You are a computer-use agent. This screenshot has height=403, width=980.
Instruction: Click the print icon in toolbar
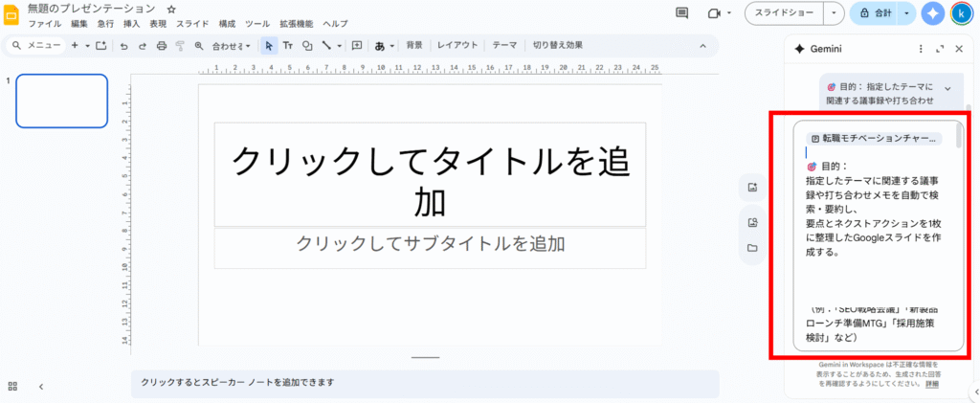coord(161,45)
